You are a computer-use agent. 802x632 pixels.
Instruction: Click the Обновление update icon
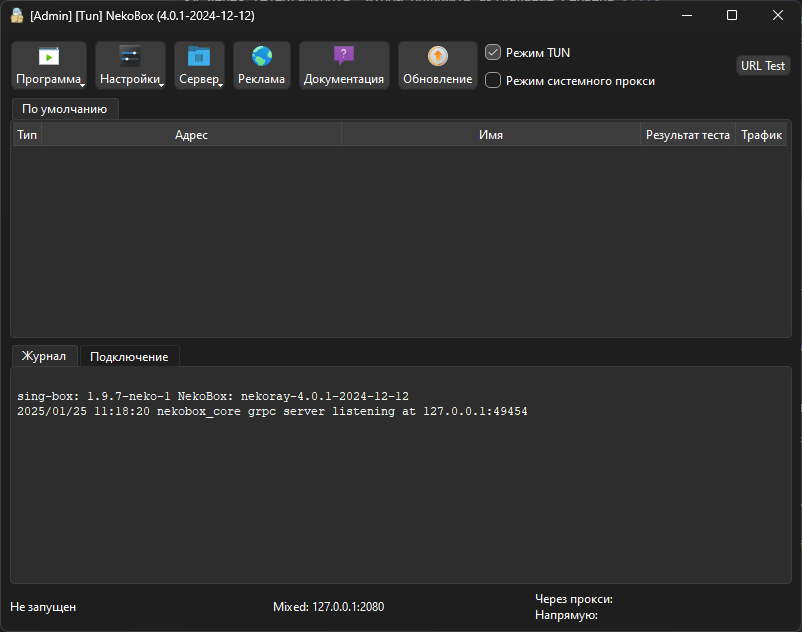[438, 57]
